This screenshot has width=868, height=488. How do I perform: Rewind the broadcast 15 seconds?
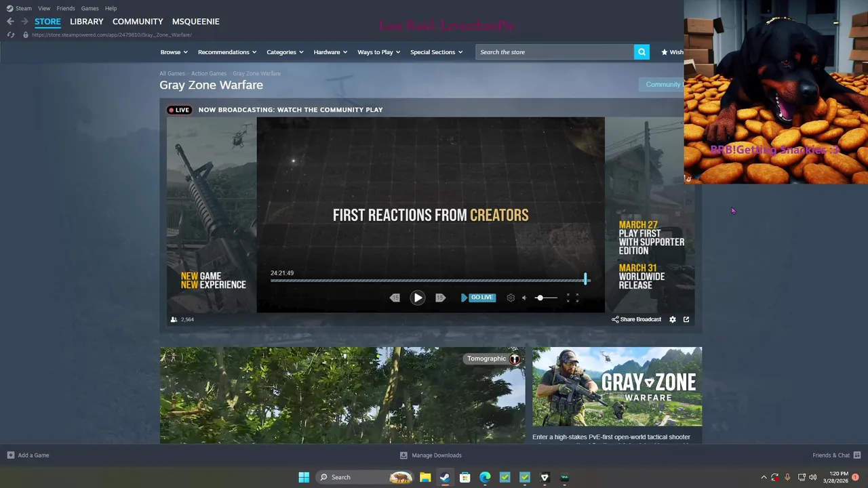(x=395, y=298)
